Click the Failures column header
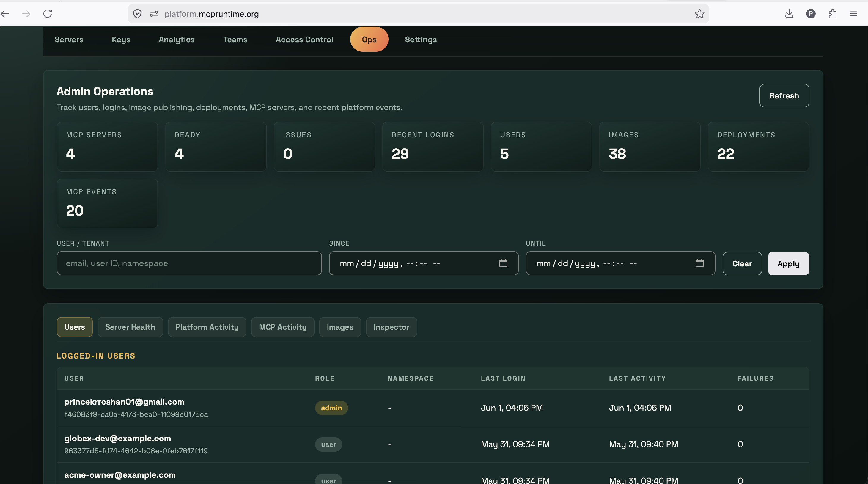 click(755, 378)
